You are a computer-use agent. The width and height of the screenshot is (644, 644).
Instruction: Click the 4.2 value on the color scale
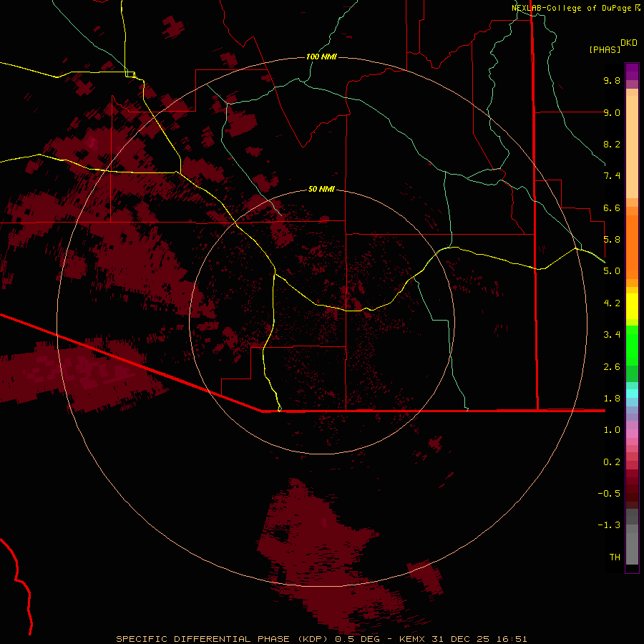click(612, 303)
